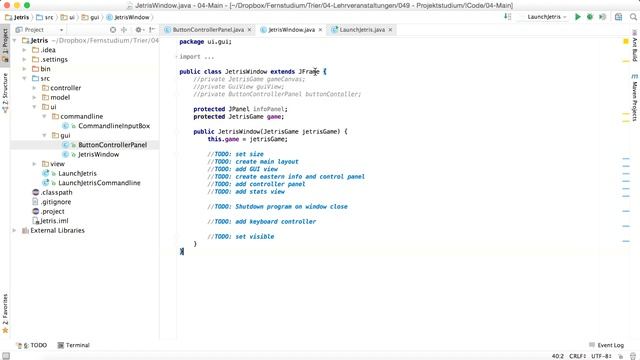Click Jetris in the breadcrumb bar

click(17, 17)
